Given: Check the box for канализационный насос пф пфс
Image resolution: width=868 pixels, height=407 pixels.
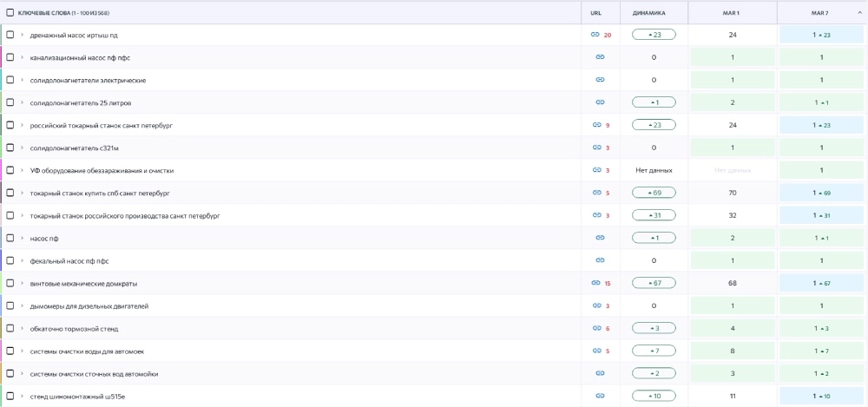Looking at the screenshot, I should 10,57.
